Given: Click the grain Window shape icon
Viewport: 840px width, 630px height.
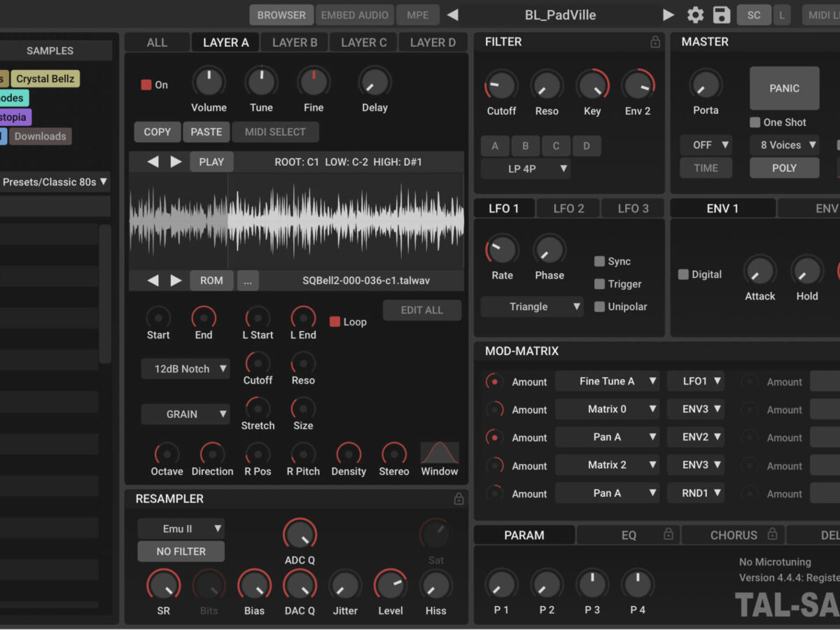Looking at the screenshot, I should pyautogui.click(x=440, y=454).
